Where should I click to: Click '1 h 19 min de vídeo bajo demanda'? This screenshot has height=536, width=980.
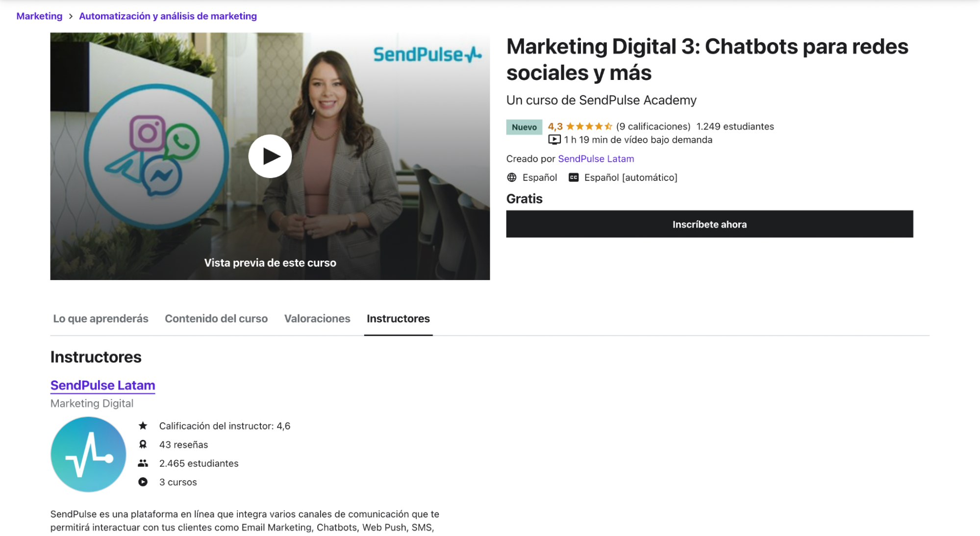click(638, 140)
